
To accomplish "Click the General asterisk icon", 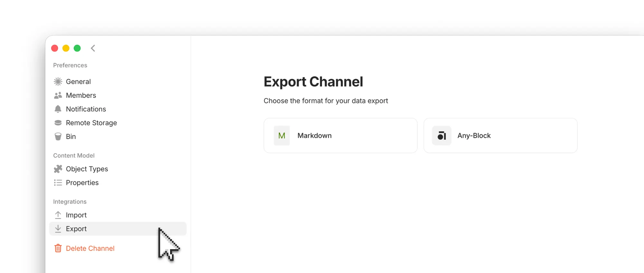I will click(x=58, y=82).
